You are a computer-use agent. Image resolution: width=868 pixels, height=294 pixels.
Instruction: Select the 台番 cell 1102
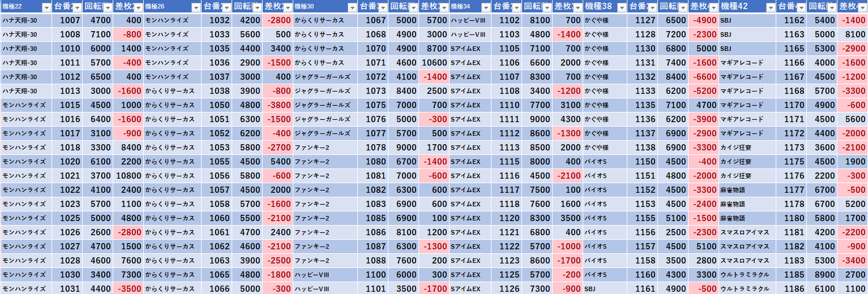tap(506, 20)
